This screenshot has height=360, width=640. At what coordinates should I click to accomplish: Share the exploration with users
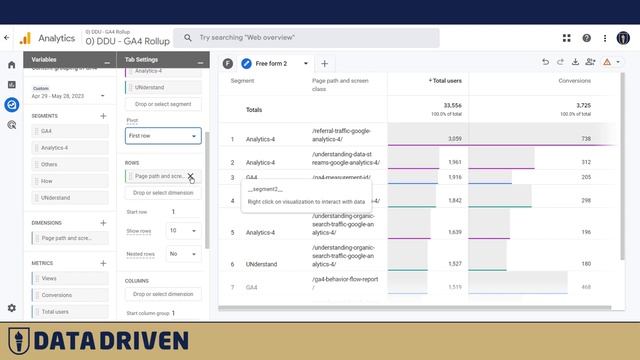click(590, 62)
